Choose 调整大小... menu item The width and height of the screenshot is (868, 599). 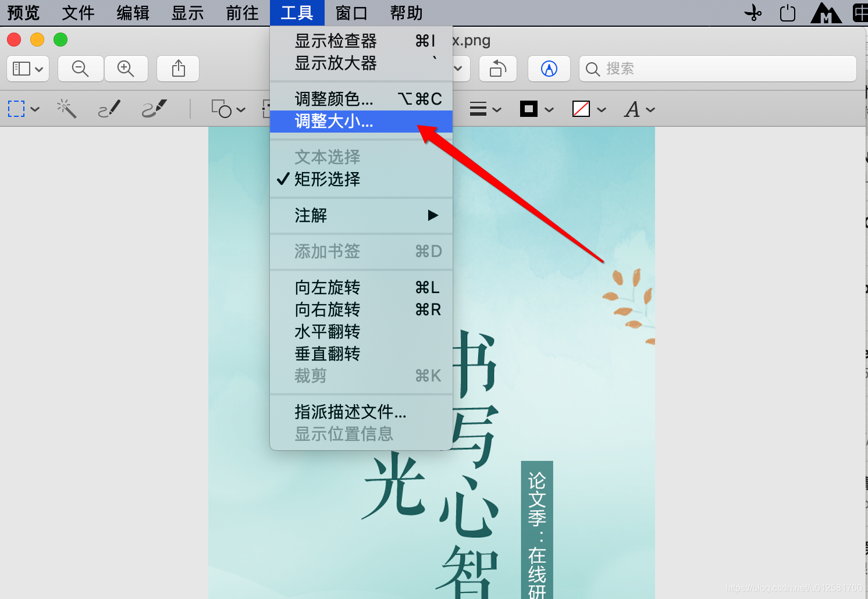[361, 121]
